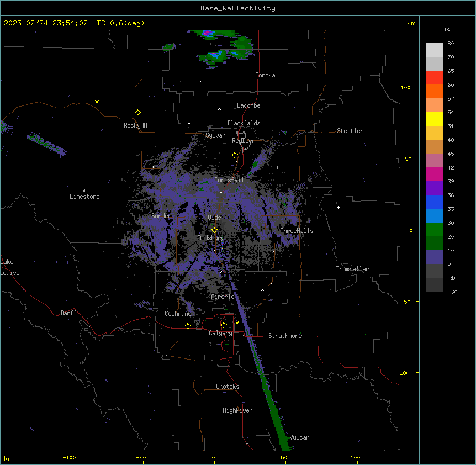
Task: Click the yellow V marker northwest of RockyMH
Action: [97, 102]
